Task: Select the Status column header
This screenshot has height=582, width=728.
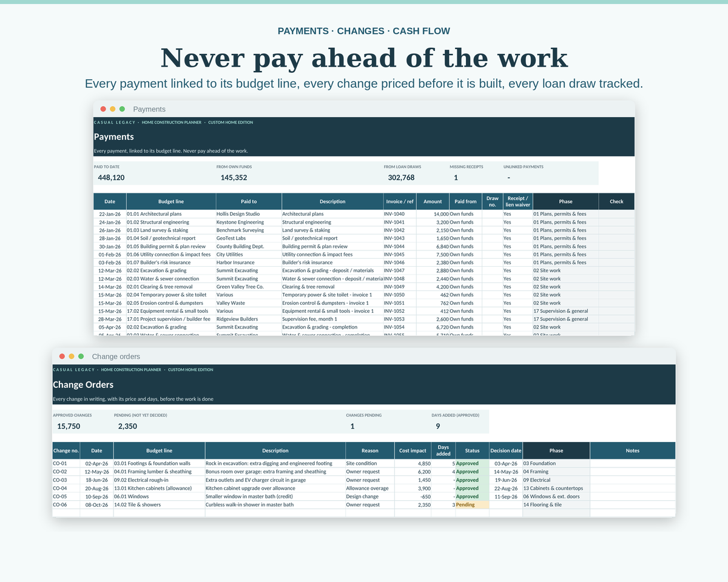Action: pyautogui.click(x=472, y=450)
